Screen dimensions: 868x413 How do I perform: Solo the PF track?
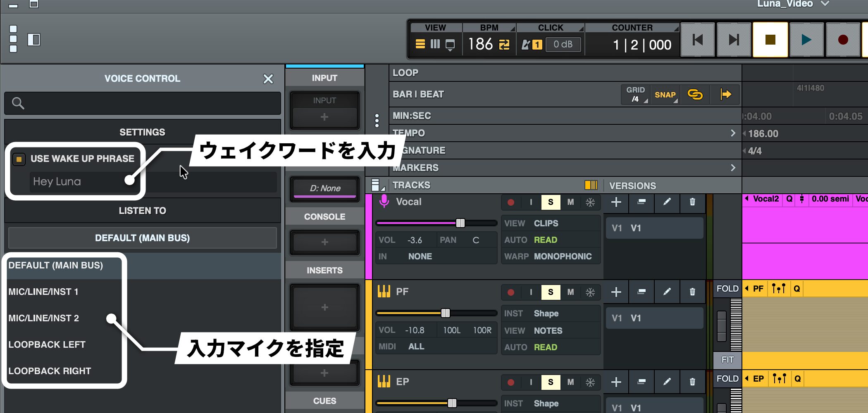click(551, 292)
